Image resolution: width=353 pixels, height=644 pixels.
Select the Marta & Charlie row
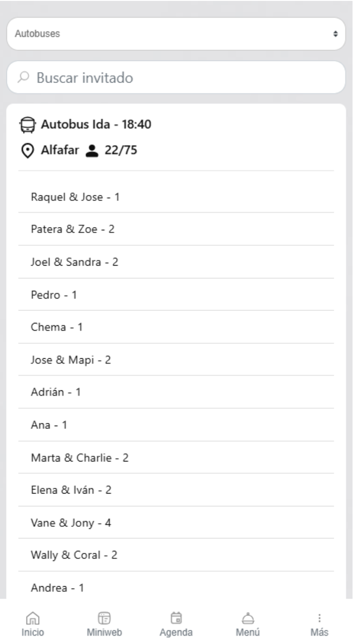176,457
